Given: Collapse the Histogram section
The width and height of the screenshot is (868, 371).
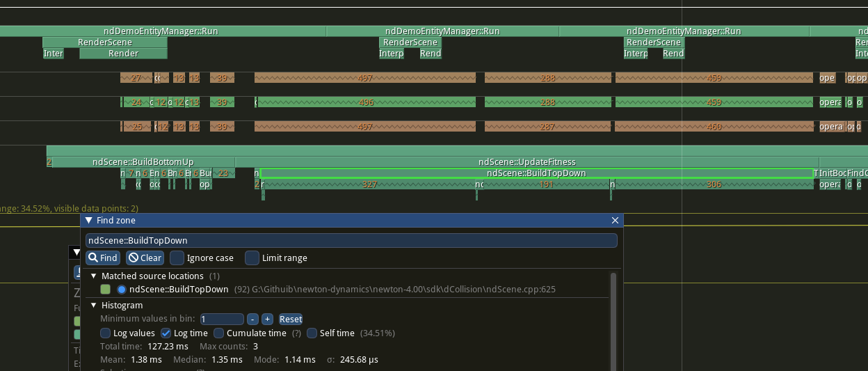Looking at the screenshot, I should click(94, 306).
